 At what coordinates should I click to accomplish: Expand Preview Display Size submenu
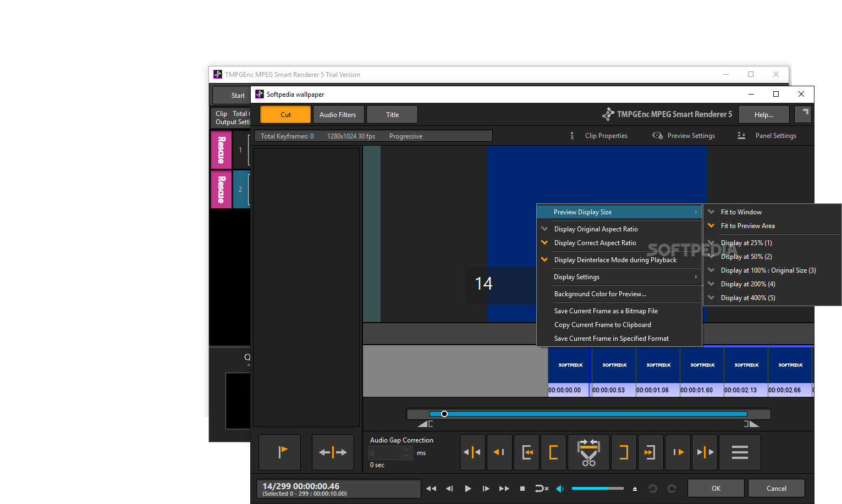click(619, 212)
